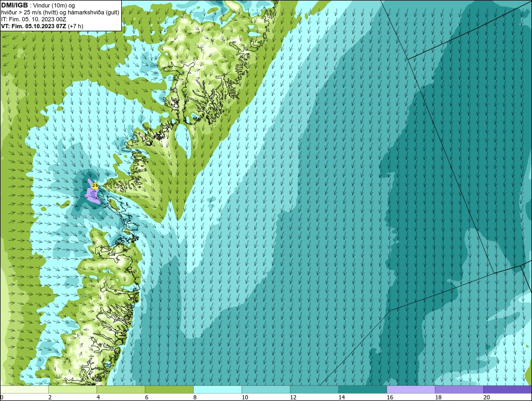Select the 8–10 m/s light cyan legend color
The height and width of the screenshot is (401, 532).
[218, 389]
